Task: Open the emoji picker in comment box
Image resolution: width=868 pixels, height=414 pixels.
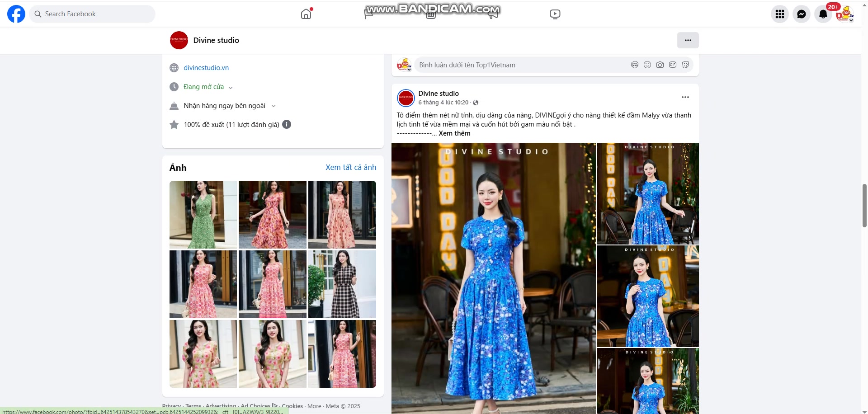Action: point(647,65)
